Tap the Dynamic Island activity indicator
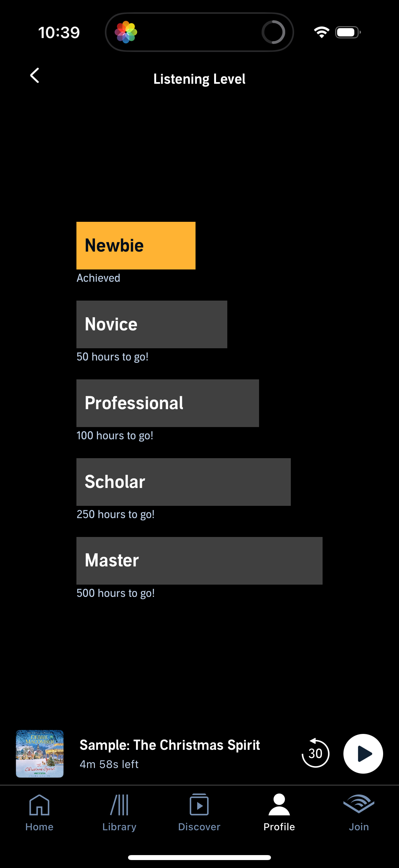This screenshot has height=868, width=399. click(x=273, y=32)
